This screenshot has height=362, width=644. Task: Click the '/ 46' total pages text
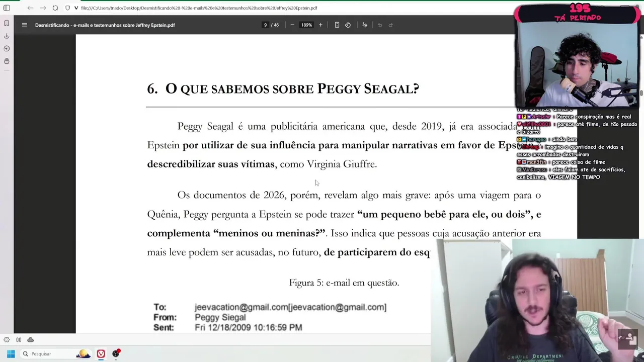tap(275, 25)
